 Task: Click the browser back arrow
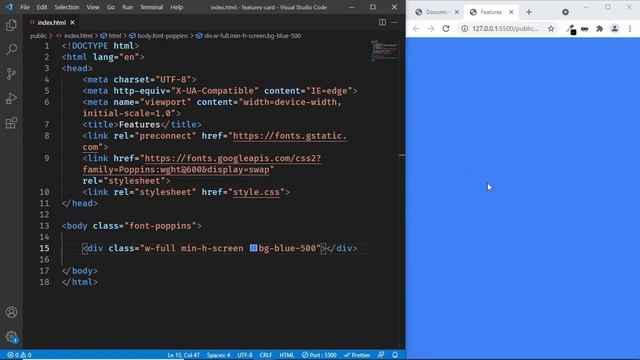pyautogui.click(x=416, y=29)
